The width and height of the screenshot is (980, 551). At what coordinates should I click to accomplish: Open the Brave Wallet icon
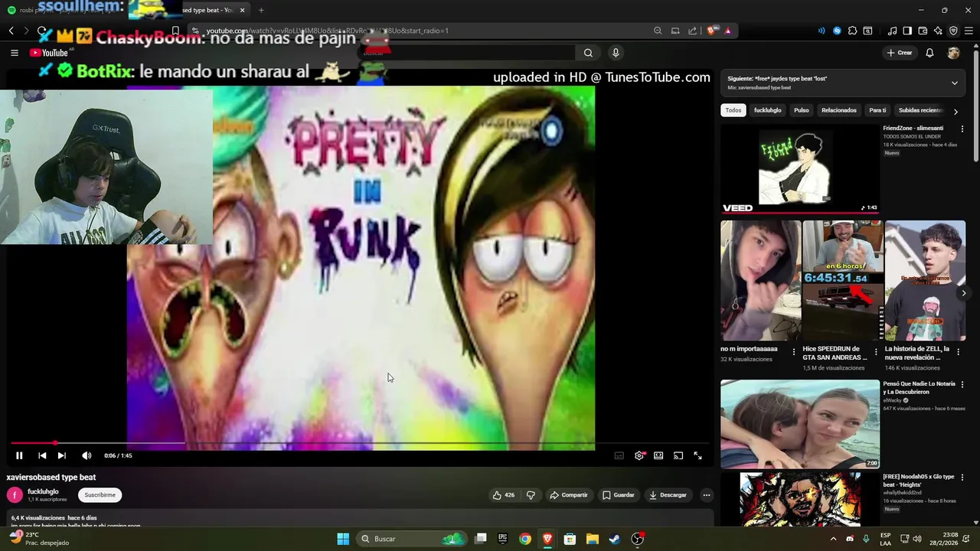(x=923, y=31)
